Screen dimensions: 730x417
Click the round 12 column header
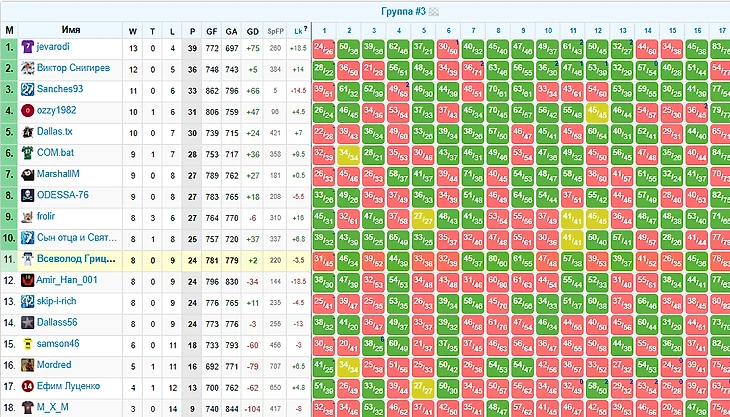pos(598,31)
